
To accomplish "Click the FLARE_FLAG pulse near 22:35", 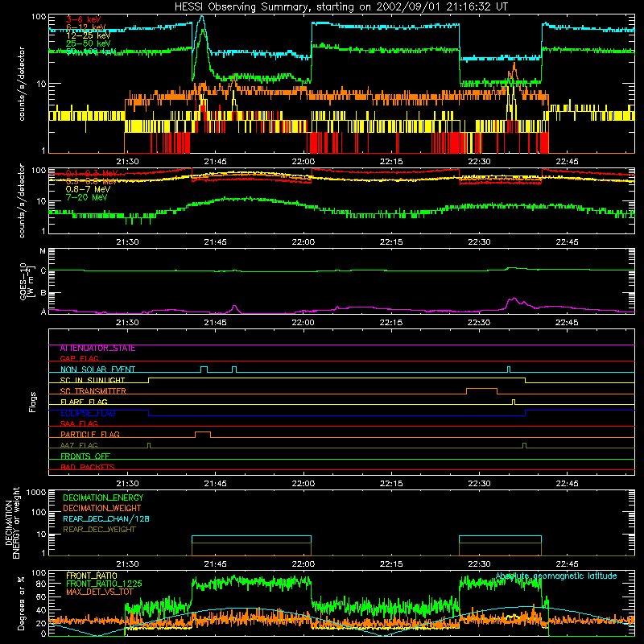I will (x=514, y=400).
